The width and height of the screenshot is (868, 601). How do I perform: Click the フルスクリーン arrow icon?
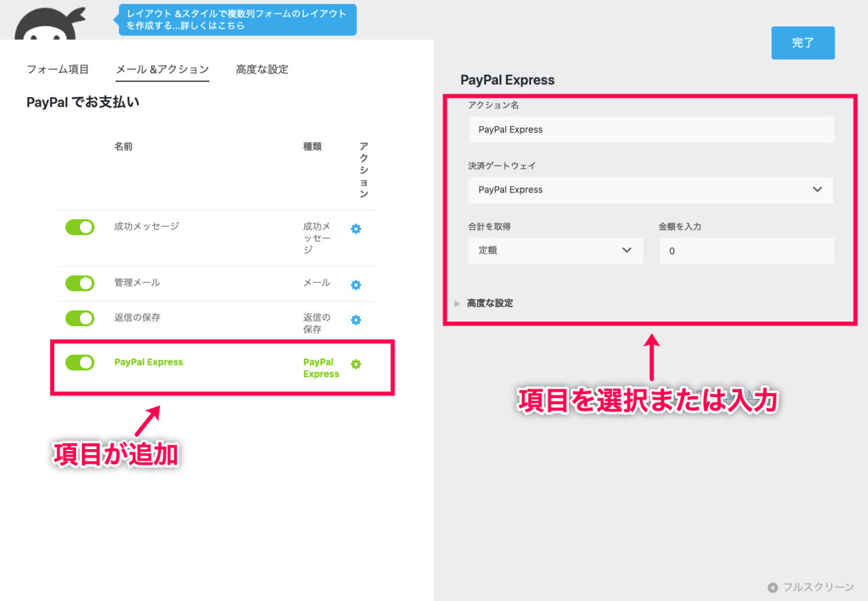click(x=772, y=587)
